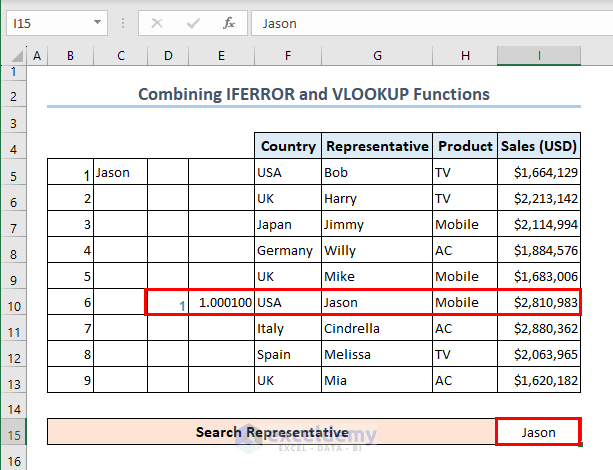Image resolution: width=613 pixels, height=470 pixels.
Task: Select the Germany country cell
Action: pos(287,250)
